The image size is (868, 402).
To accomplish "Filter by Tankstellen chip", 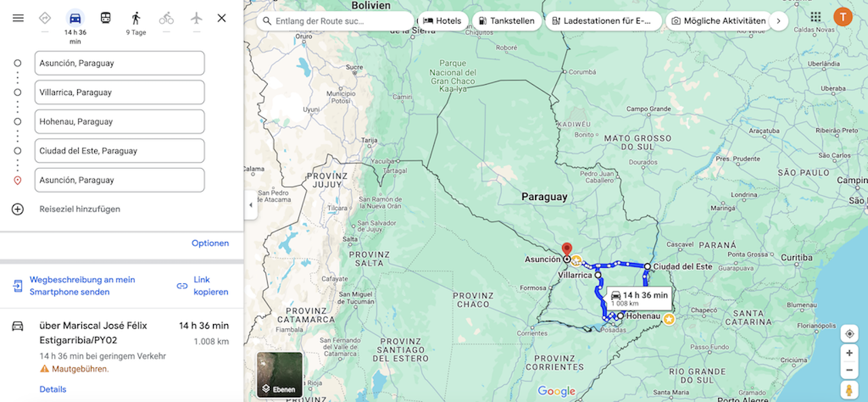I will (506, 21).
